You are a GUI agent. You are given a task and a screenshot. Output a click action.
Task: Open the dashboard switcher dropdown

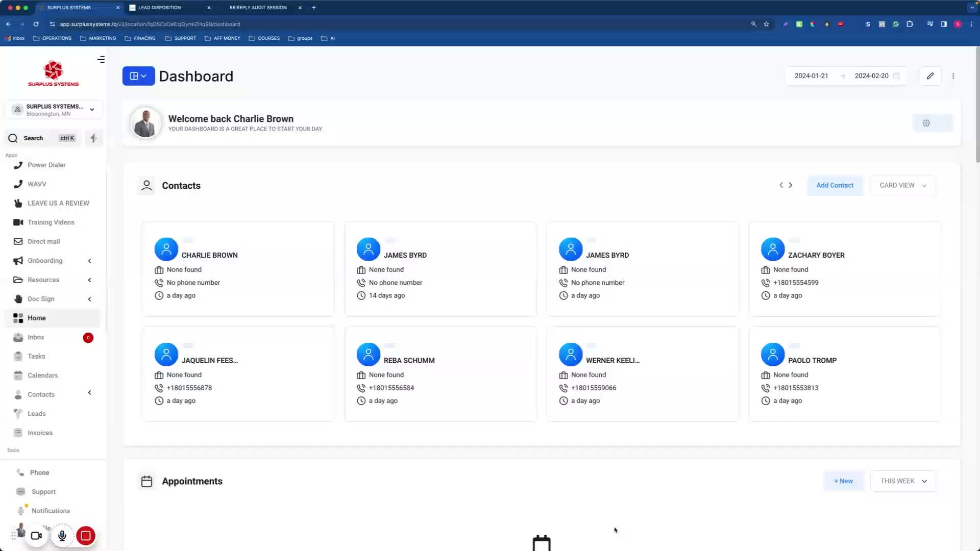[138, 76]
